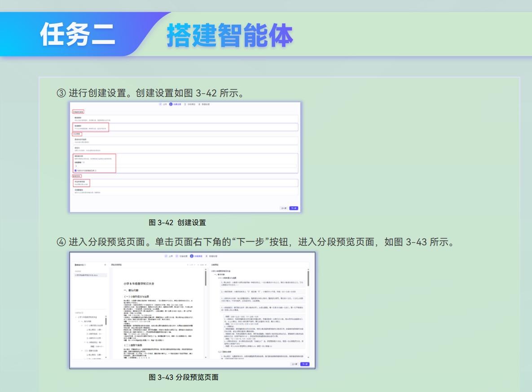Viewport: 532px width, 392px height.
Task: Click the first segment card in the right preview
Action: 263,284
